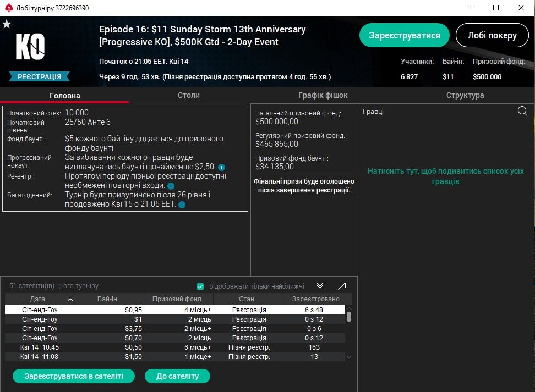The image size is (535, 392).
Task: Click the satellites list scrollbar thumb
Action: (x=349, y=317)
